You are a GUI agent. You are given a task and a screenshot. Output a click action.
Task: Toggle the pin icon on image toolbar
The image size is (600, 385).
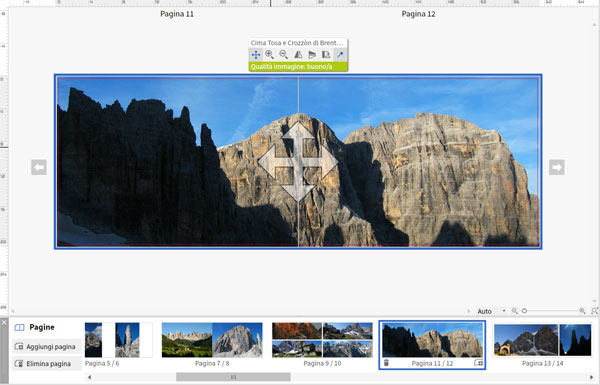tap(340, 55)
